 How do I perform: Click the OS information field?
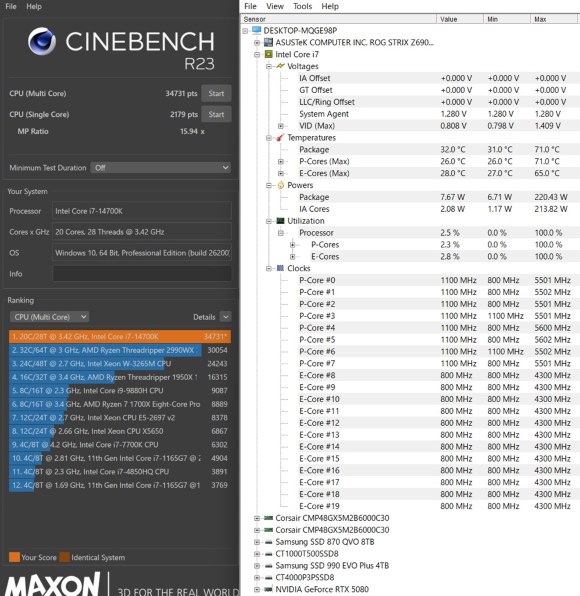(142, 253)
